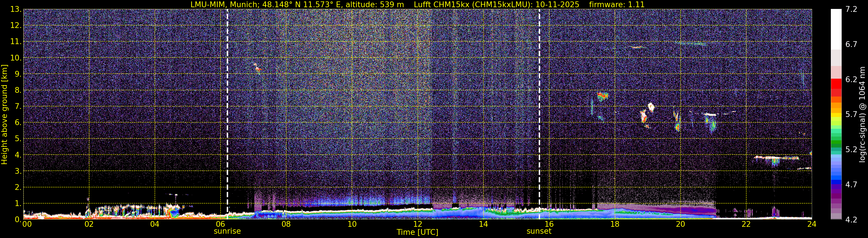Click the colorbar value '4.7'
The height and width of the screenshot is (238, 868).
(851, 185)
